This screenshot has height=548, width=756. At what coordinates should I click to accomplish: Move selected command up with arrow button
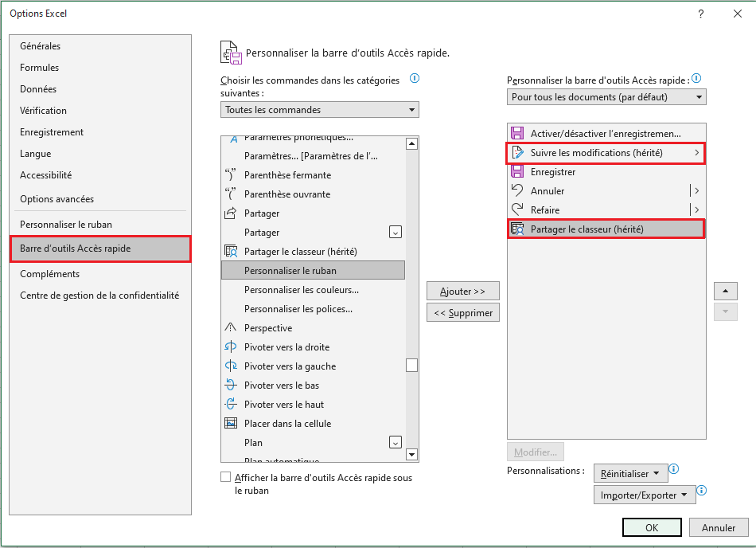(726, 291)
